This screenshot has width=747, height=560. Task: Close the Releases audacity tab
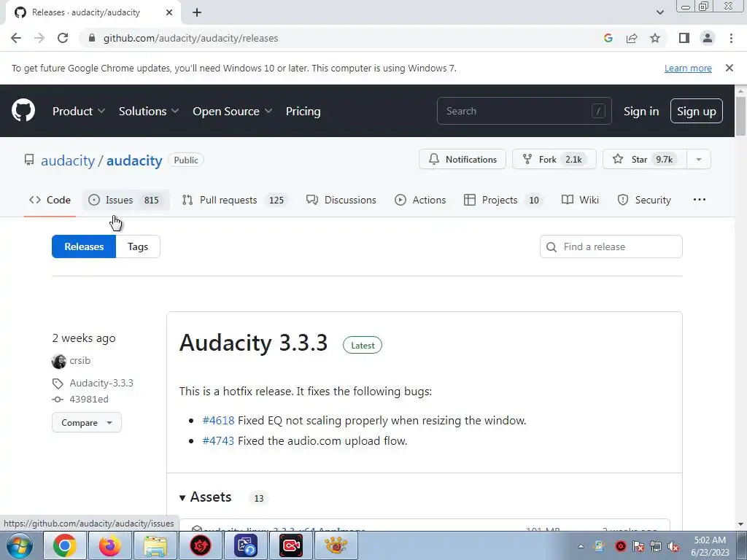point(169,12)
